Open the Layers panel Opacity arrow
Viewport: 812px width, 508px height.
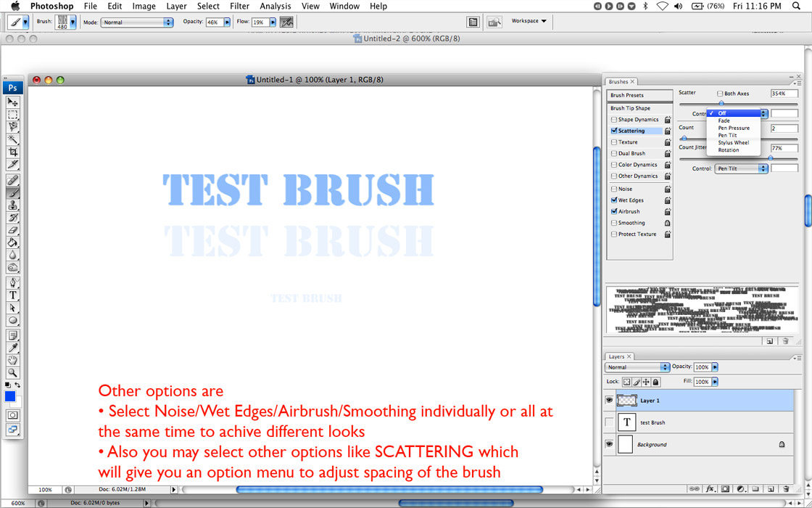tap(715, 367)
